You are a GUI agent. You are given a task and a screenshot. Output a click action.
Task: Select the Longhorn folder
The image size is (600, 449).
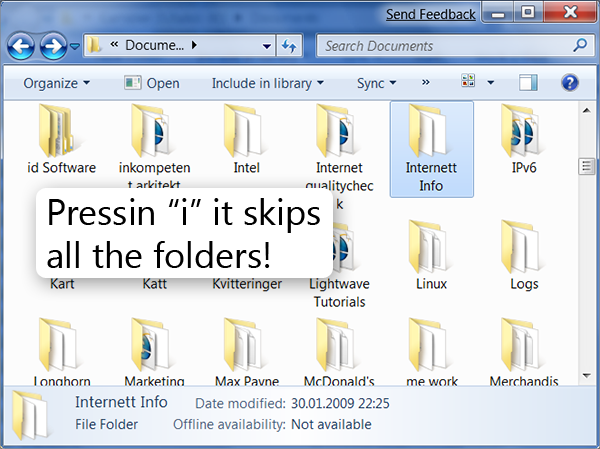(62, 351)
